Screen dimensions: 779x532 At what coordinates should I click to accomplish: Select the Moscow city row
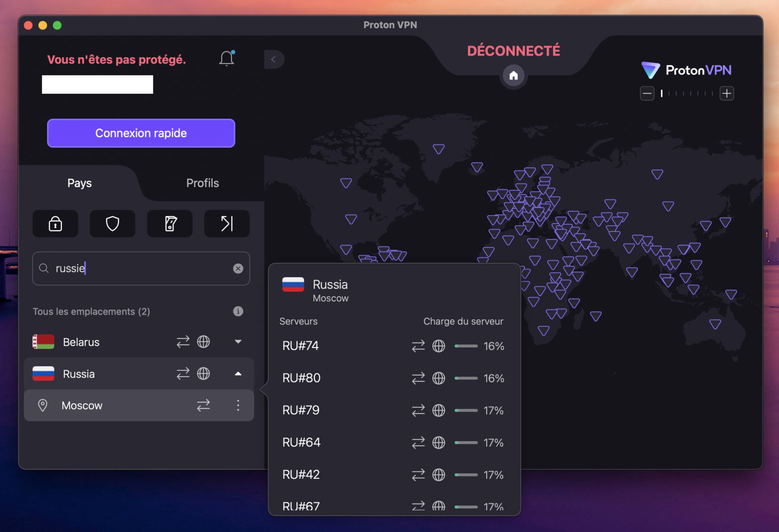[x=139, y=405]
